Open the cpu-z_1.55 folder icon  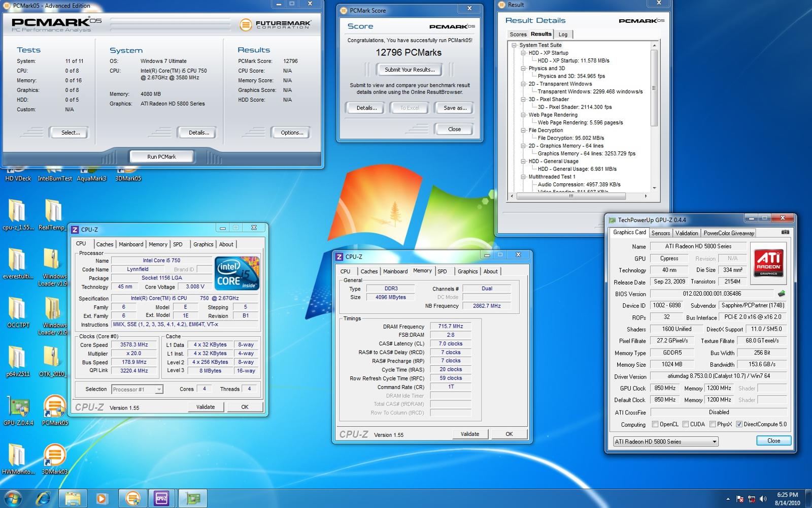[x=18, y=214]
